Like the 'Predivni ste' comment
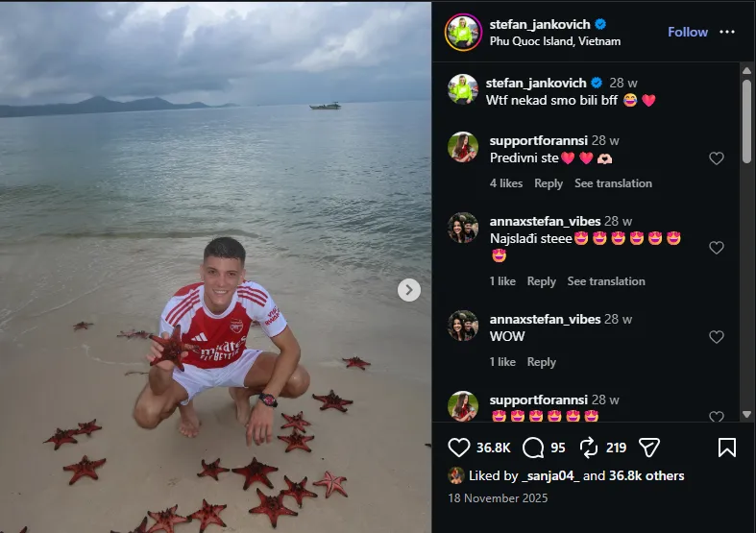This screenshot has height=533, width=756. [716, 158]
